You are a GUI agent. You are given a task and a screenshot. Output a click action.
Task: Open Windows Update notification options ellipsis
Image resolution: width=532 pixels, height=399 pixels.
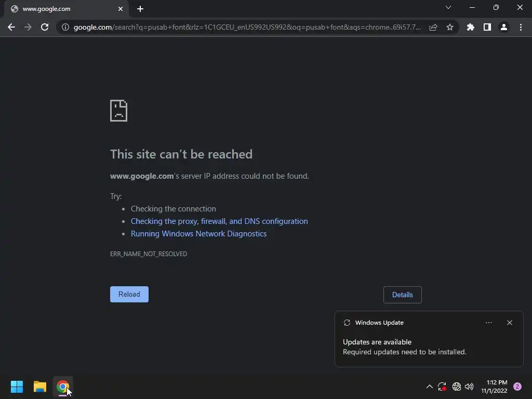pos(488,323)
